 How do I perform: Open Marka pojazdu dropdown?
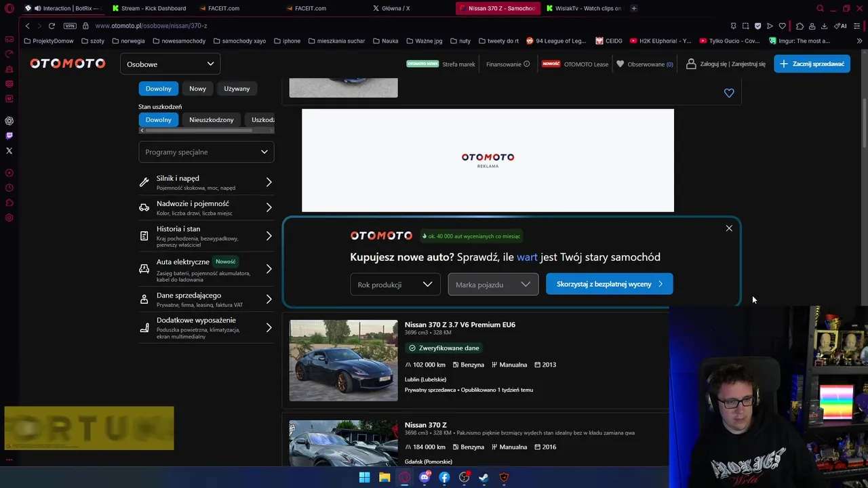(493, 284)
